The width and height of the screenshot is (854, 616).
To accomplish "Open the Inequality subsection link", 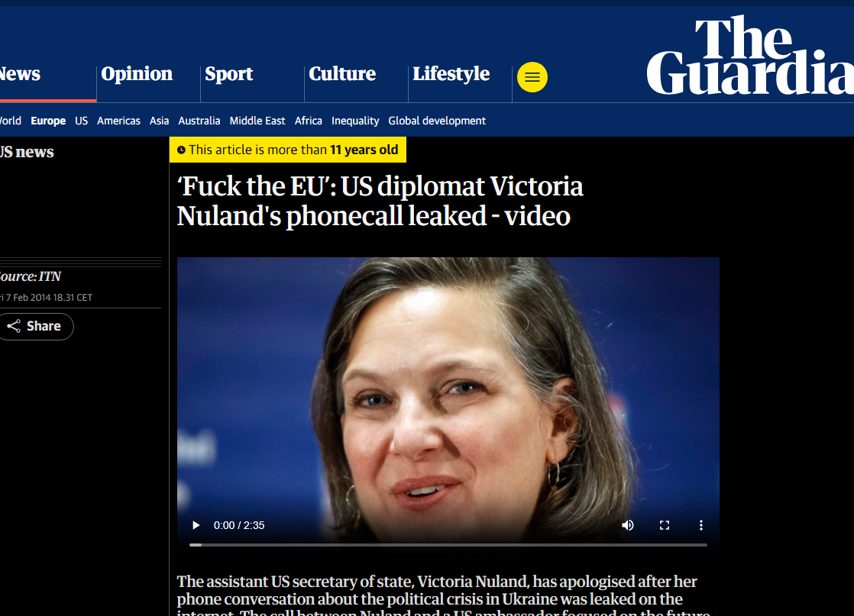I will click(355, 121).
